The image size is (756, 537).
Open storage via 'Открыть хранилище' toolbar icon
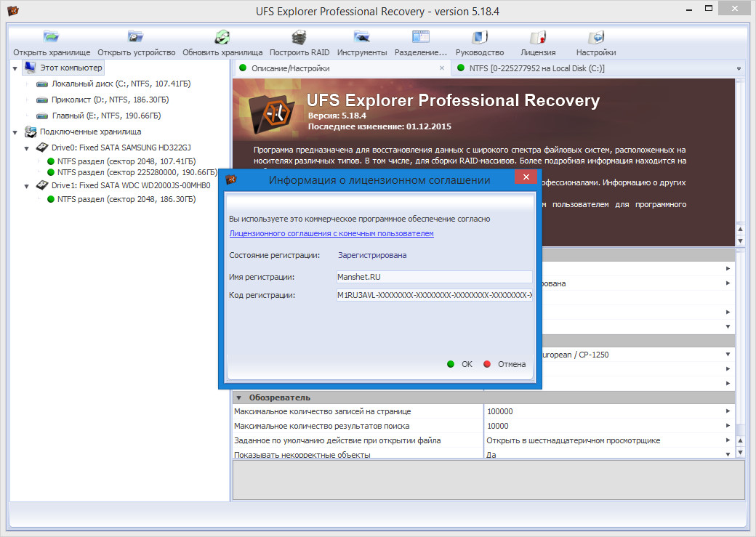point(51,36)
